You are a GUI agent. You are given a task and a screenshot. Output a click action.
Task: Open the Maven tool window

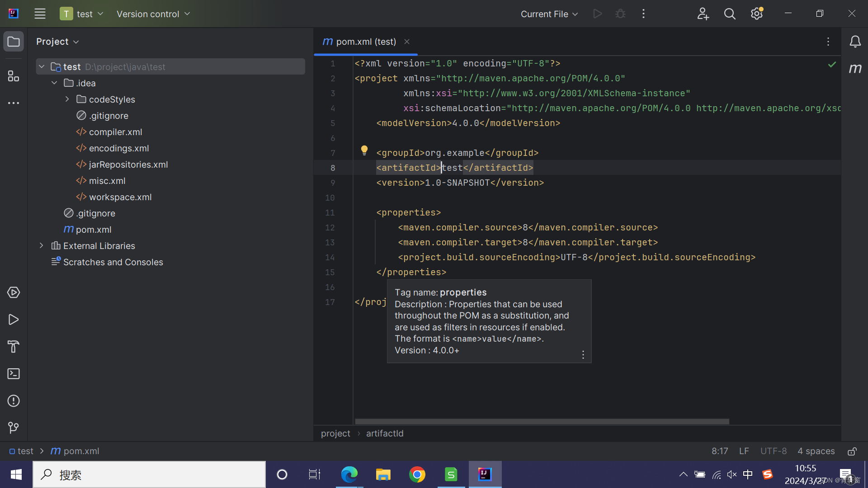click(855, 69)
